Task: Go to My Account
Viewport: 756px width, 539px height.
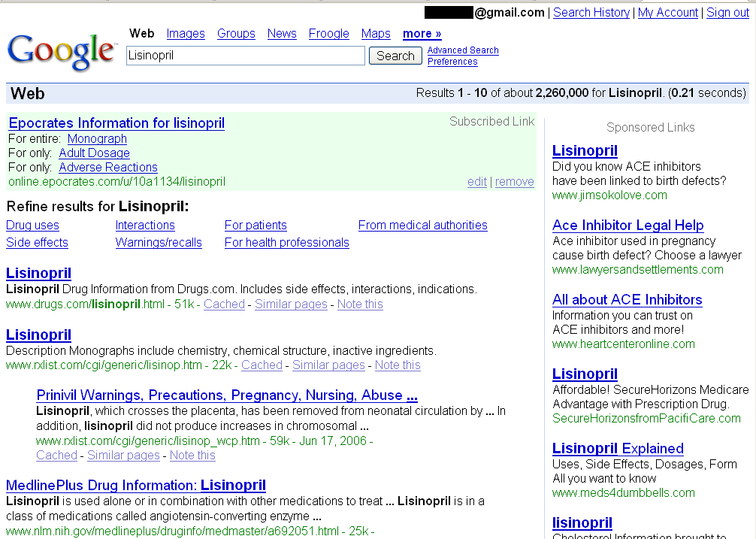Action: [x=668, y=13]
